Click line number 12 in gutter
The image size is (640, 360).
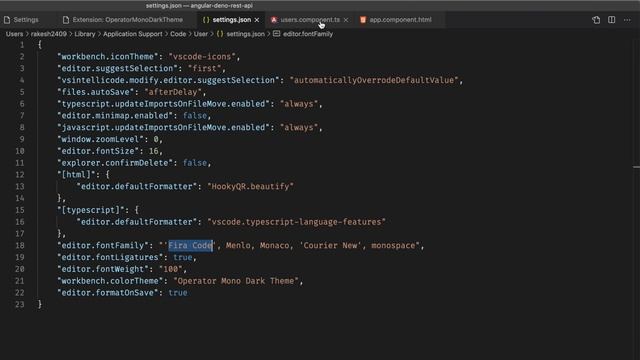[x=20, y=175]
